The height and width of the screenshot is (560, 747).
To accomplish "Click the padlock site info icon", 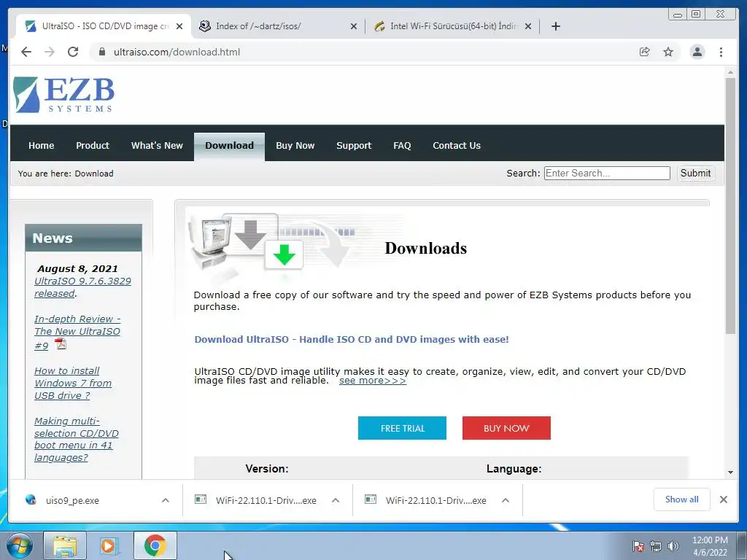I will point(102,52).
